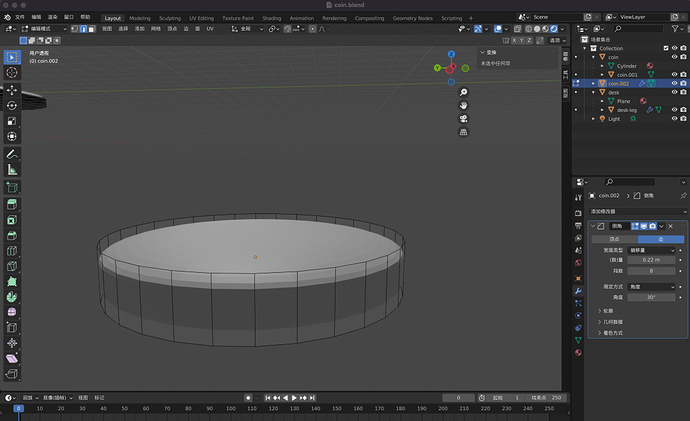Toggle the Light object's visibility eye

point(674,118)
